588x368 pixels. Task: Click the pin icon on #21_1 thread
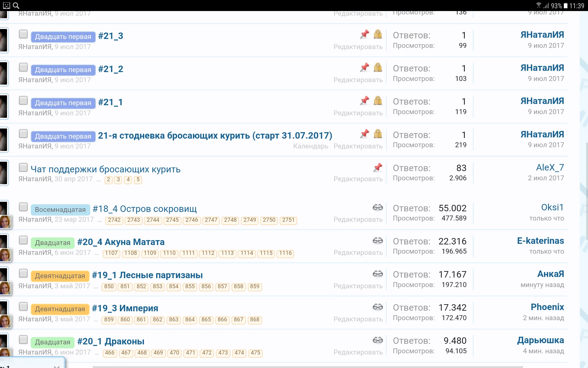(364, 100)
